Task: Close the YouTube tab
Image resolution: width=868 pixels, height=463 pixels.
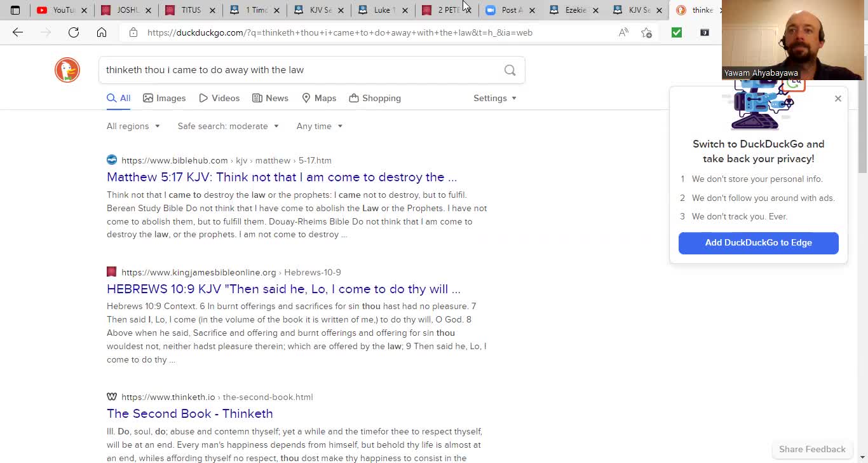Action: 83,10
